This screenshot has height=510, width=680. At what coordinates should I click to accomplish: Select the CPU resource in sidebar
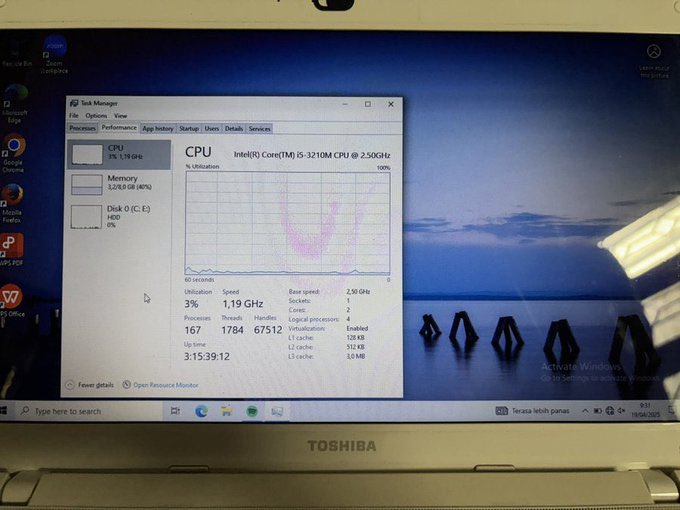tap(119, 154)
